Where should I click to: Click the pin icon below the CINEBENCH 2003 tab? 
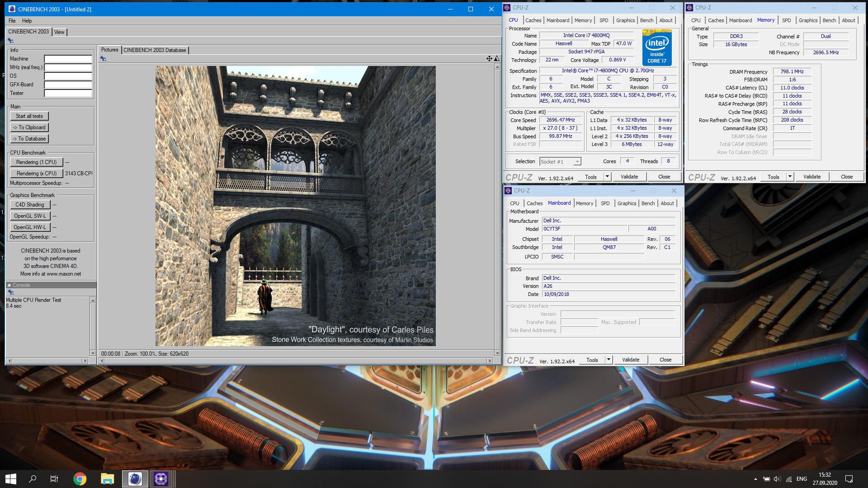(10, 41)
